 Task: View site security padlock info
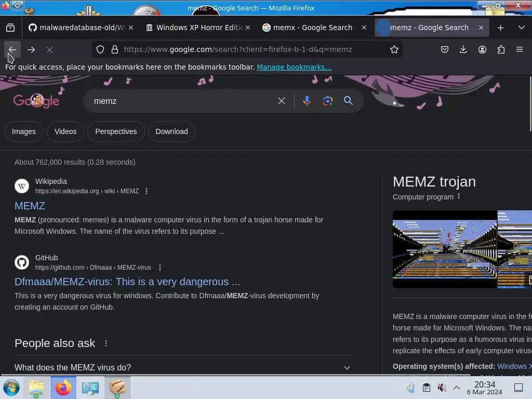[x=115, y=49]
